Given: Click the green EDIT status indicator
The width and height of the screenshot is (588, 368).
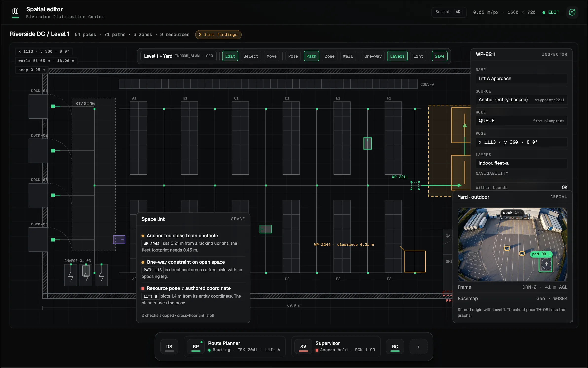Looking at the screenshot, I should 551,12.
